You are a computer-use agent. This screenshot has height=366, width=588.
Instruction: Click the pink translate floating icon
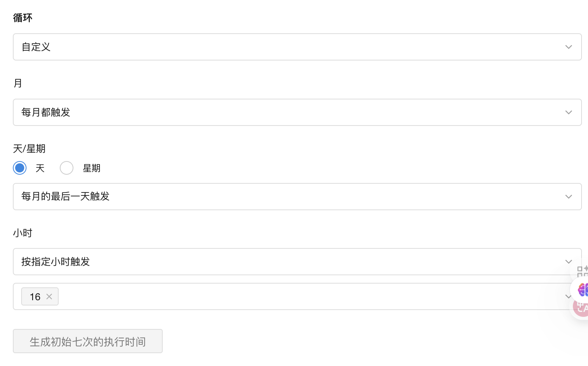[582, 308]
